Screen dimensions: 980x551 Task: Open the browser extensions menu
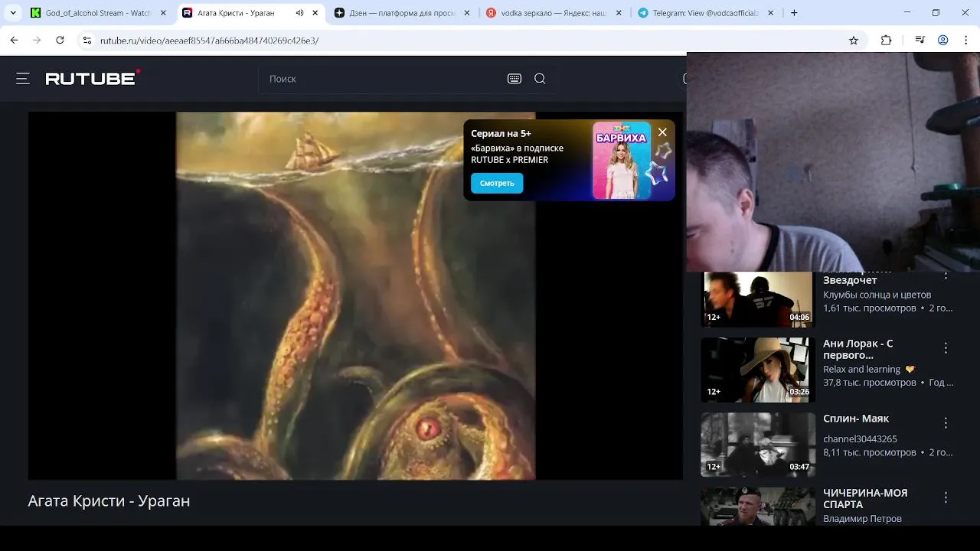(886, 41)
